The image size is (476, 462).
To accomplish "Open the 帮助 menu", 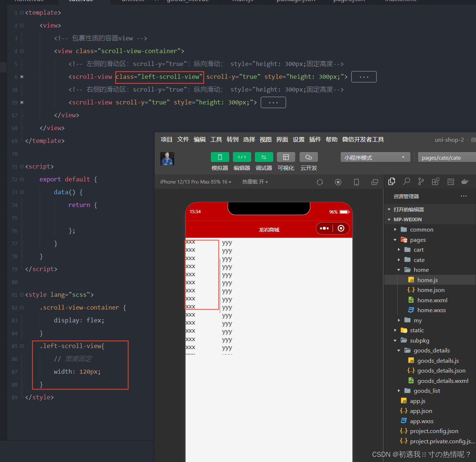I will 332,139.
